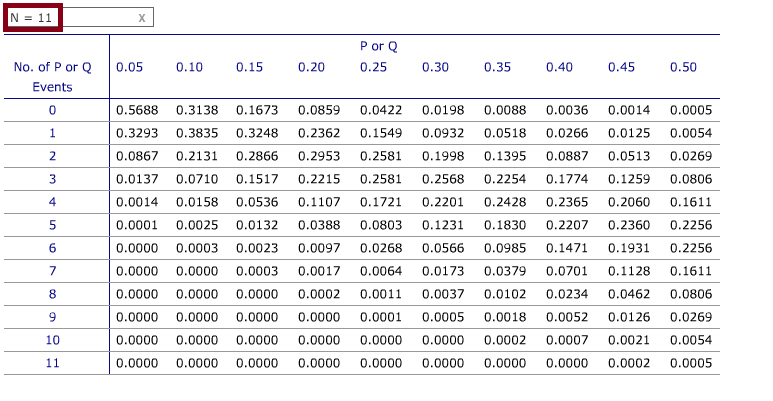Screen dimensions: 773x401
Task: Select cell value 0.1673
Action: click(x=257, y=110)
